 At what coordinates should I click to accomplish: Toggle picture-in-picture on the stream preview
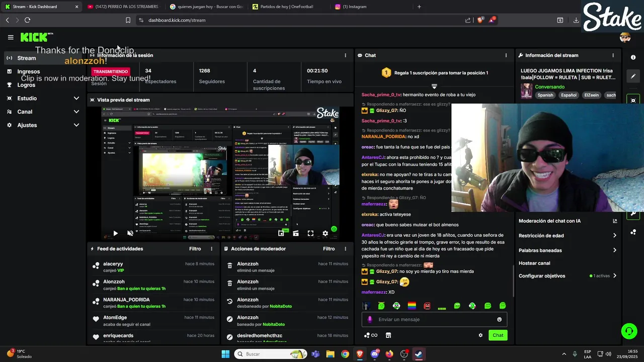tap(281, 233)
